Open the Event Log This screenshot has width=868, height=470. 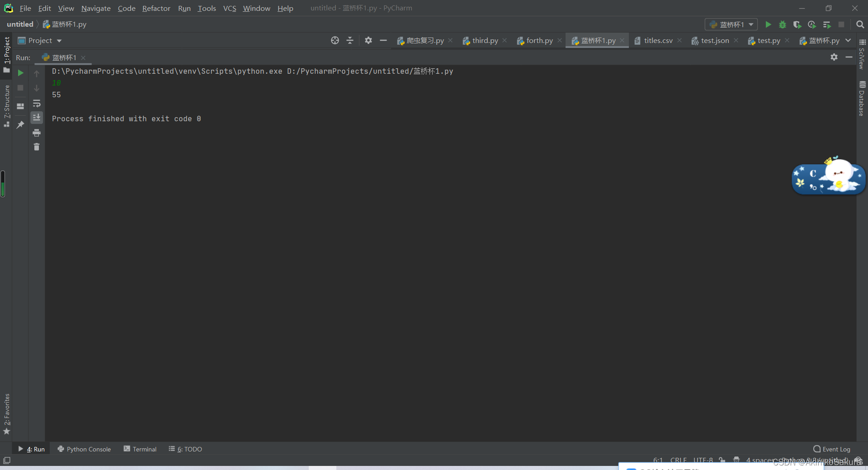pyautogui.click(x=836, y=449)
